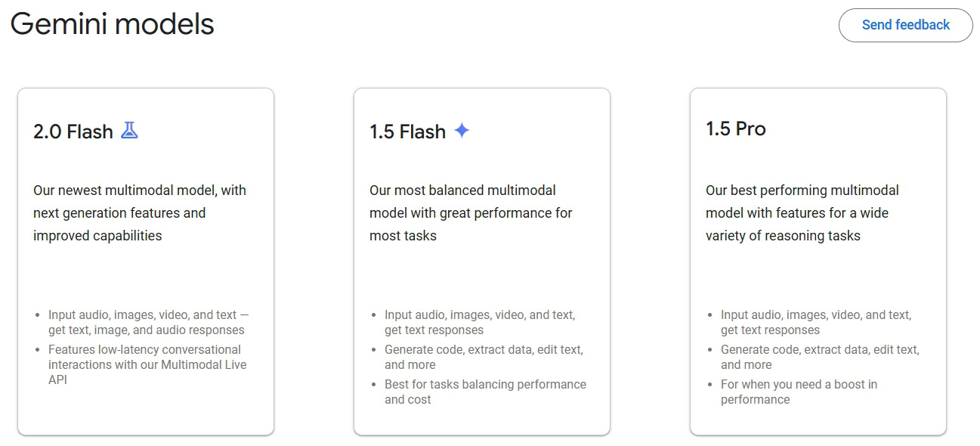This screenshot has width=980, height=446.
Task: Click the beaker icon beside 2.0 Flash
Action: [130, 131]
